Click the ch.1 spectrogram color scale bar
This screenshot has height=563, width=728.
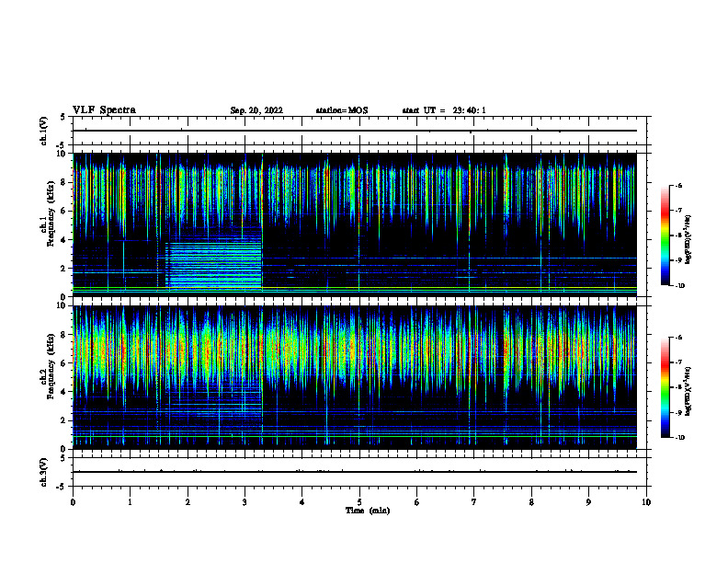(x=665, y=236)
